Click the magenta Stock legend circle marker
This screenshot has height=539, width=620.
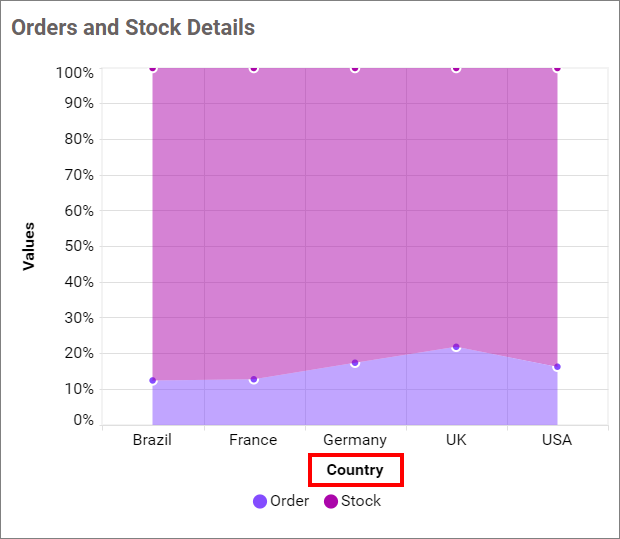pyautogui.click(x=331, y=502)
